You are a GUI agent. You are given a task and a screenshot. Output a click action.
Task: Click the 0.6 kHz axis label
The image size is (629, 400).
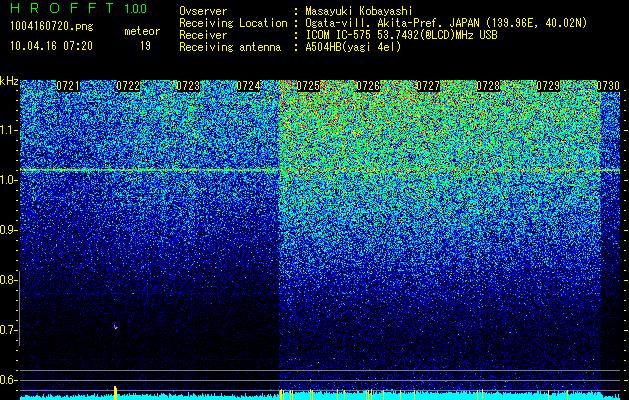pyautogui.click(x=8, y=380)
